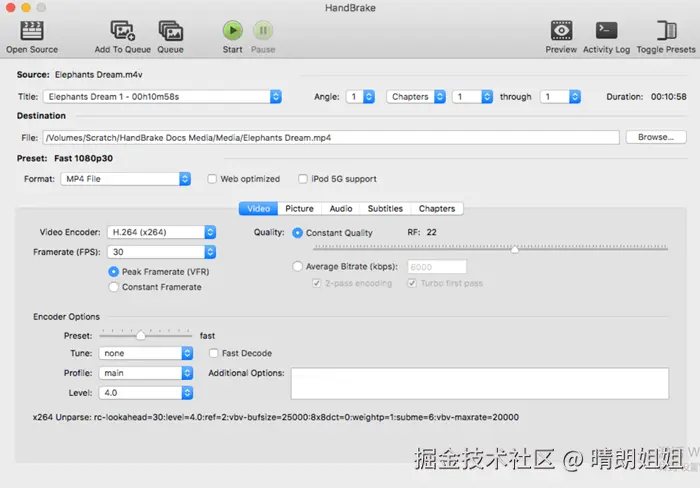Click the Open Source clapperboard icon
700x488 pixels.
point(32,31)
